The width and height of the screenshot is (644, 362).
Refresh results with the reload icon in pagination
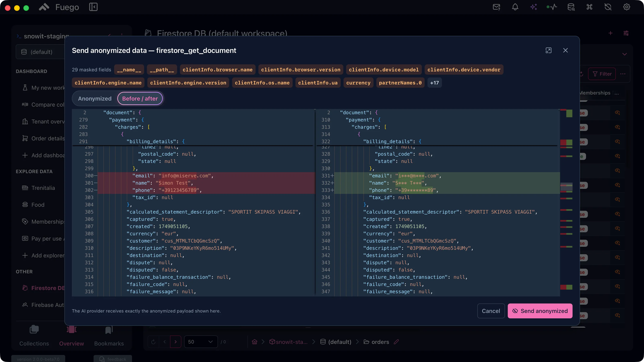pos(154,342)
